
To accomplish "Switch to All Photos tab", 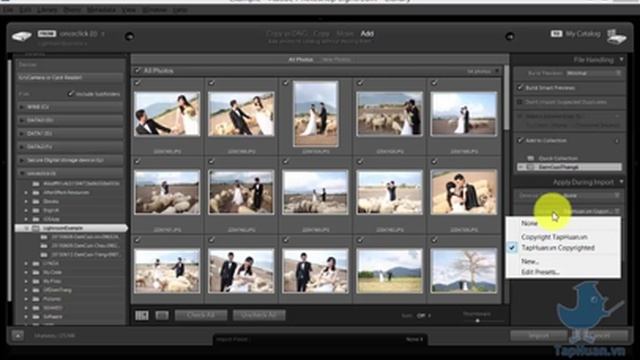I will (x=300, y=60).
